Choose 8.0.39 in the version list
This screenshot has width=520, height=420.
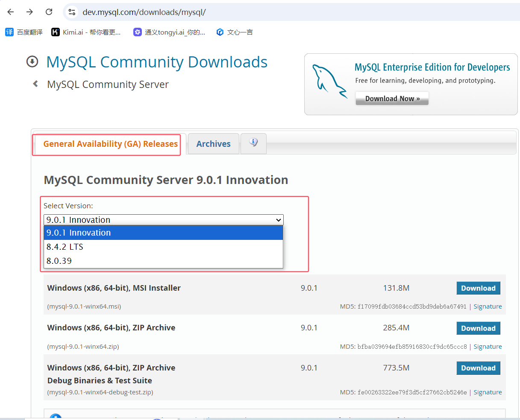click(164, 261)
